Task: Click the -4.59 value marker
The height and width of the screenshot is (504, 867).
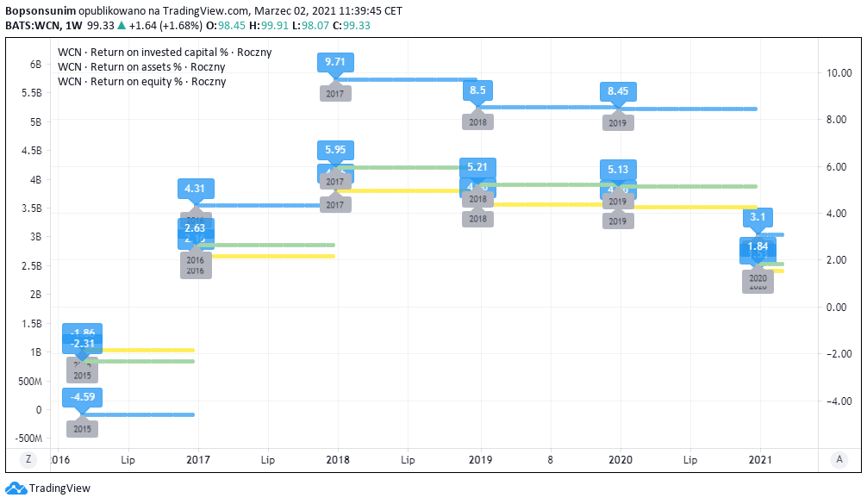Action: (x=83, y=397)
